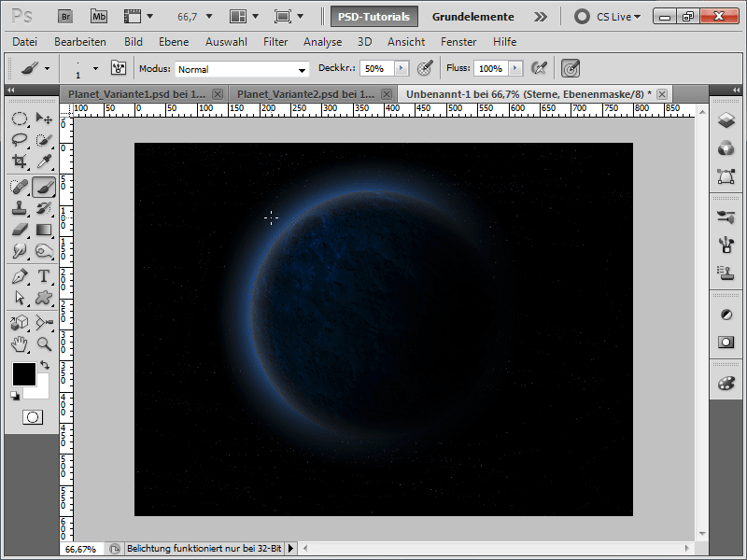Toggle tablet pressure for size
Viewport: 747px width, 560px height.
click(571, 68)
